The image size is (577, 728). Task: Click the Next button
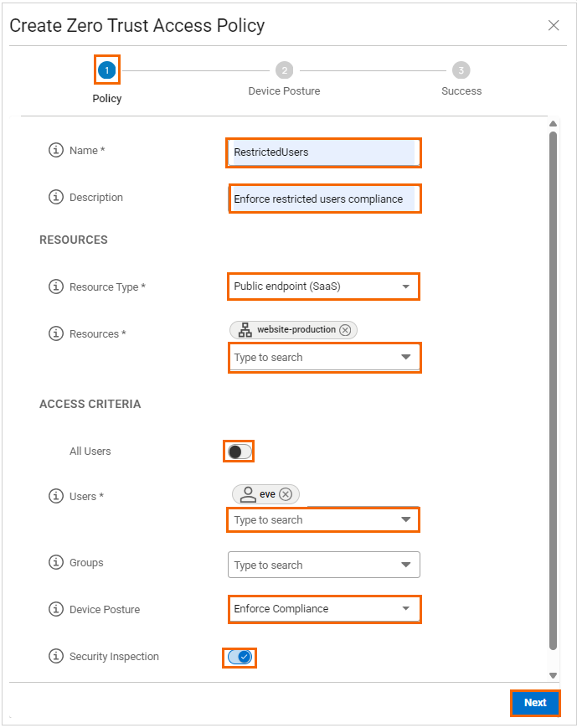(535, 703)
